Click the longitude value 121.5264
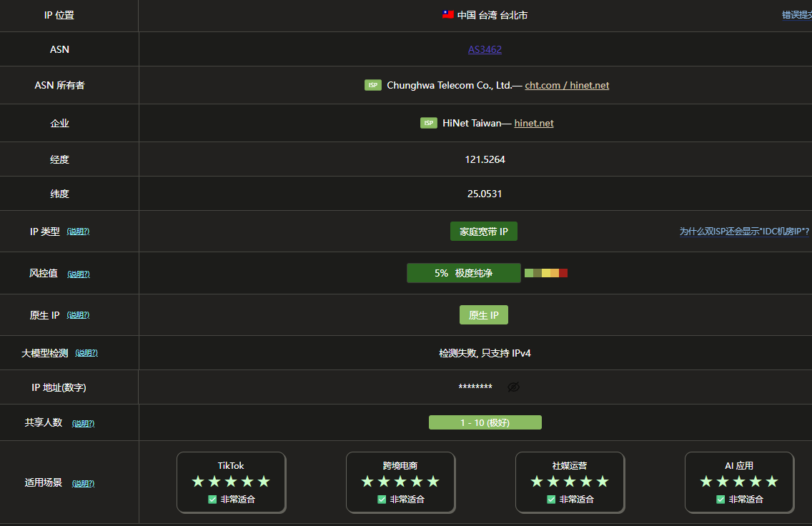 pyautogui.click(x=485, y=159)
